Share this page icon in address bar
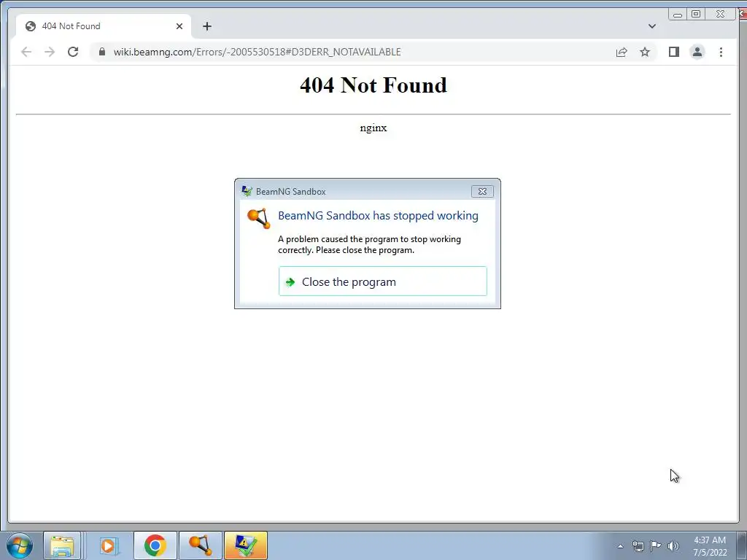The image size is (747, 560). pyautogui.click(x=622, y=52)
